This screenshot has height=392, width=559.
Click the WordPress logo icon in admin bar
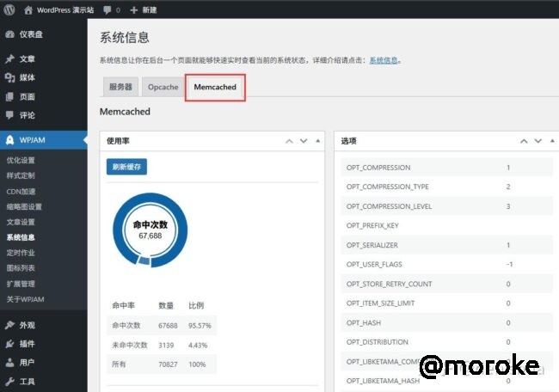(x=9, y=9)
